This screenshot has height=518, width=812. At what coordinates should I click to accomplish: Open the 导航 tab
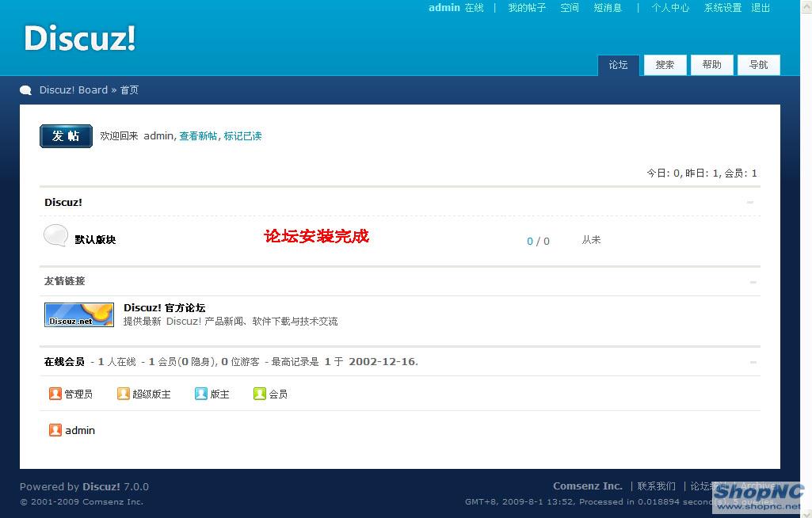(x=759, y=65)
